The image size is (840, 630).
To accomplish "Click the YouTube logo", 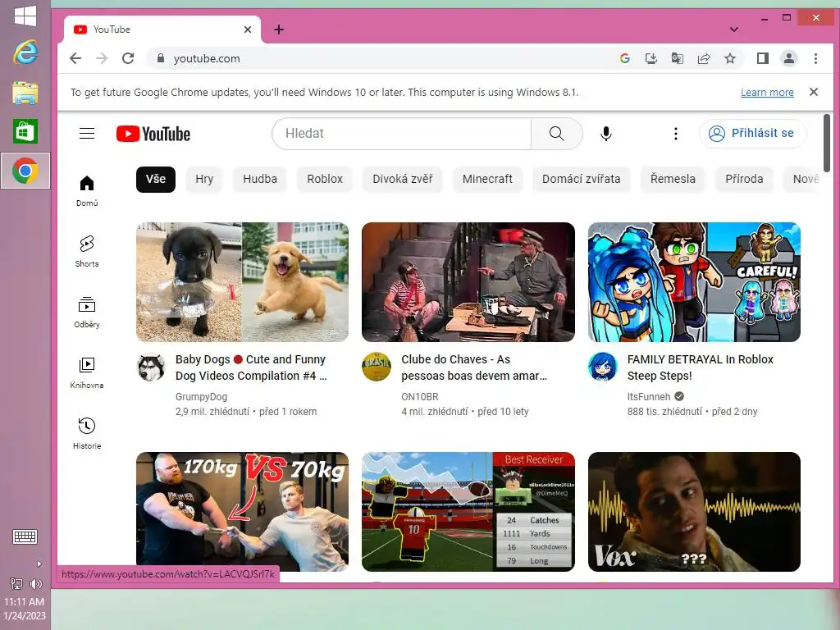I will [x=153, y=134].
